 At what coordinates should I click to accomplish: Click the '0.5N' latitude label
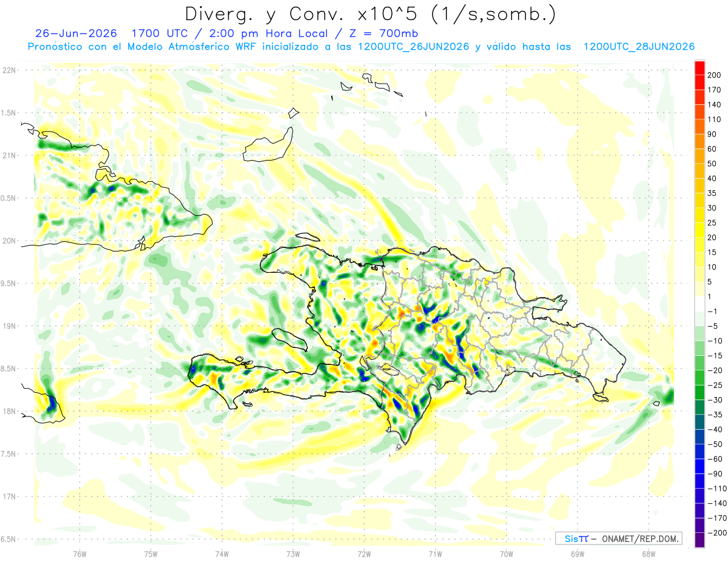click(x=8, y=198)
